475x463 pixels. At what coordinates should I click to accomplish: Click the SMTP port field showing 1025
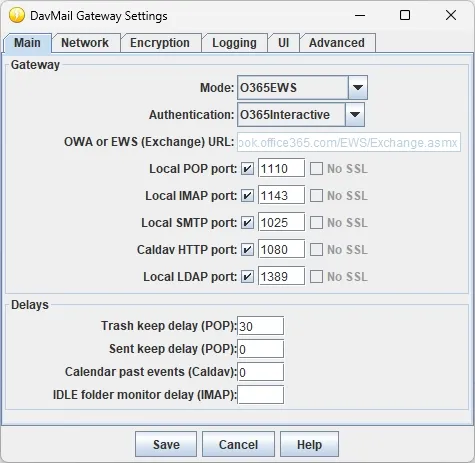click(x=281, y=222)
